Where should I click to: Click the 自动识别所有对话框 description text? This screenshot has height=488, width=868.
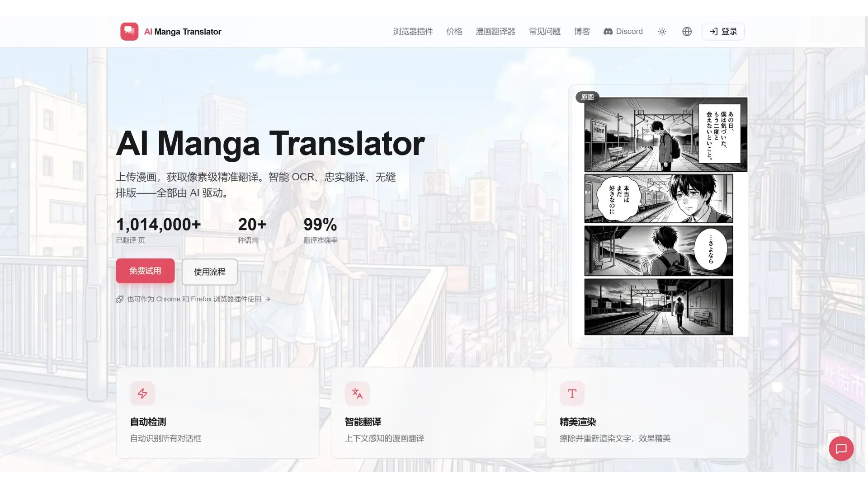pos(166,438)
